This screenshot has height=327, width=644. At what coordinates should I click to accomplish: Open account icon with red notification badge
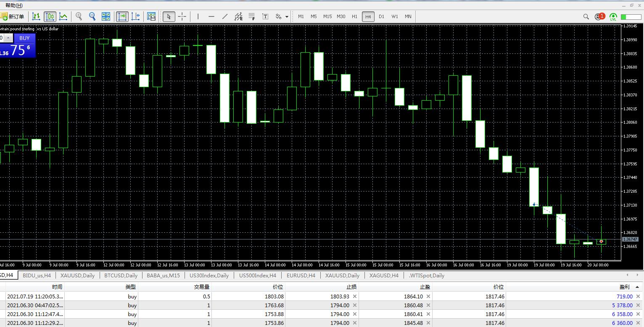pyautogui.click(x=599, y=16)
